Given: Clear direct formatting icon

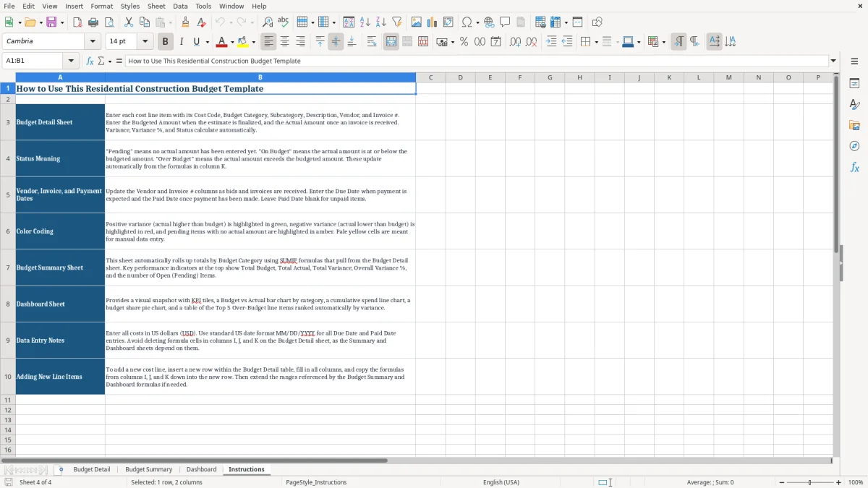Looking at the screenshot, I should pyautogui.click(x=202, y=22).
